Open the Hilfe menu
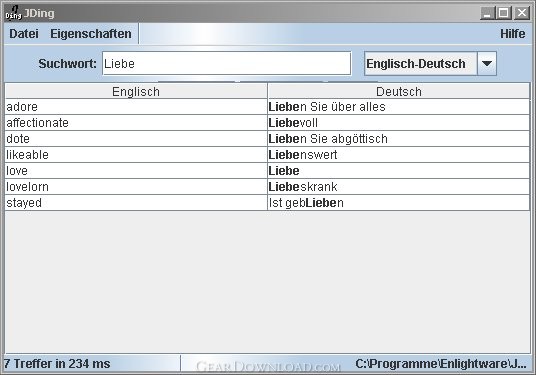The width and height of the screenshot is (536, 375). tap(512, 34)
